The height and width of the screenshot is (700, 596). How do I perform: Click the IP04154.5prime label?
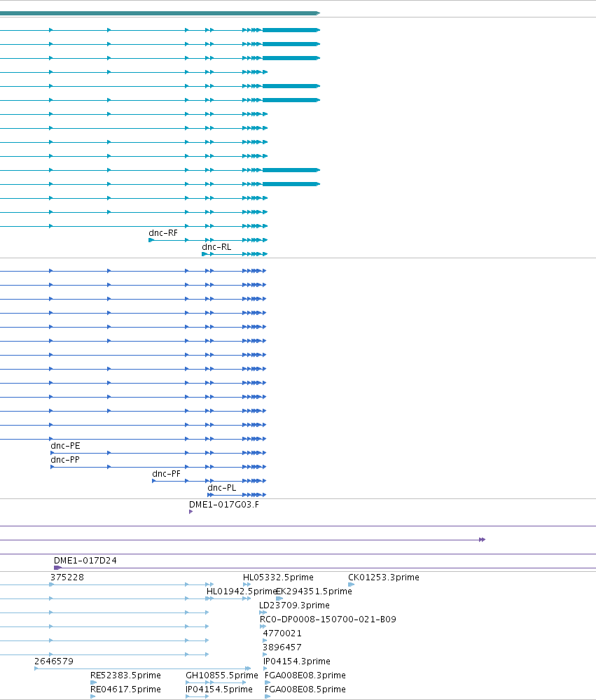tap(219, 689)
